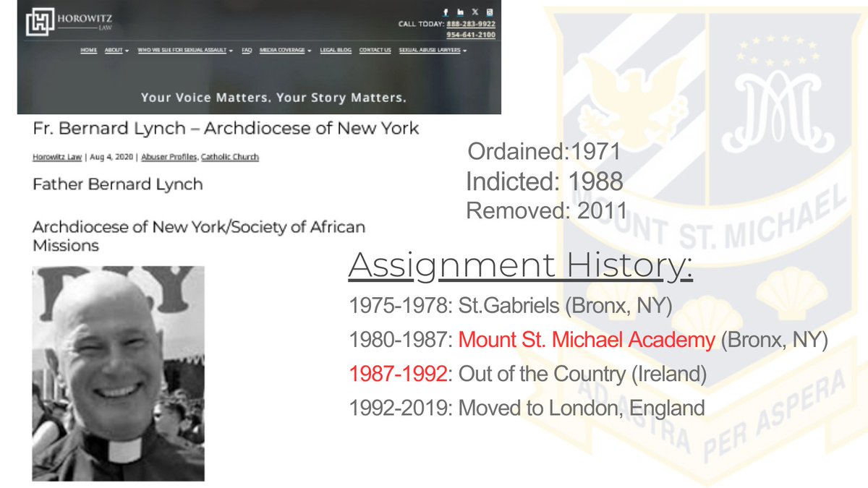Image resolution: width=868 pixels, height=488 pixels.
Task: Click the 'CALL TODAY:' label
Action: click(x=420, y=24)
